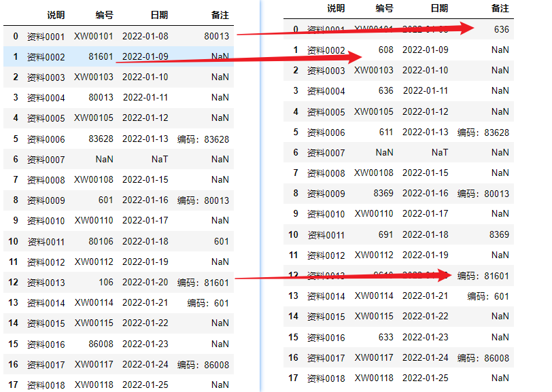Click 编码：601 in the right table

tap(488, 296)
